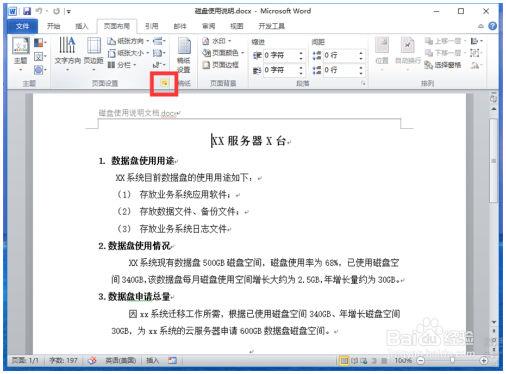Screen dimensions: 506x374
Task: Open the Word help icon
Action: click(492, 26)
